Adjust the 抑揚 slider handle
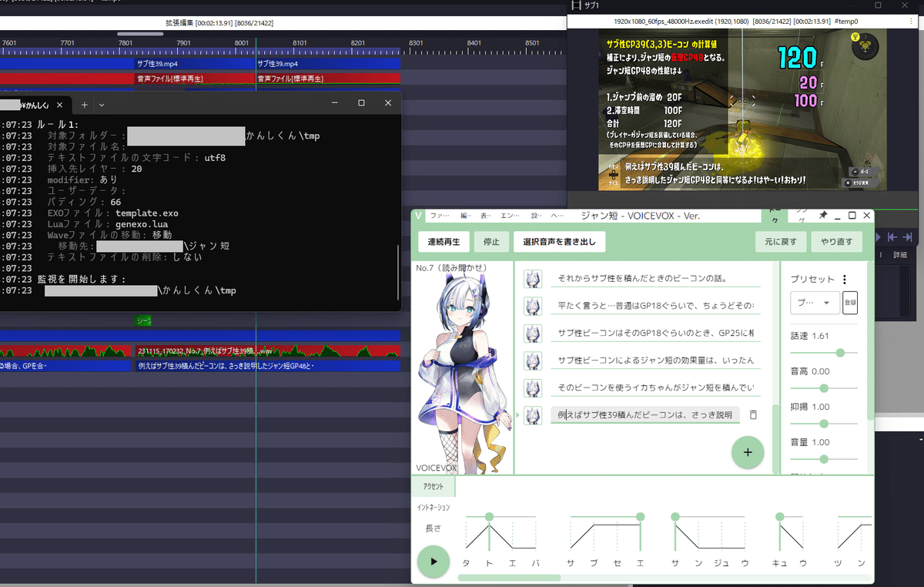The width and height of the screenshot is (924, 587). tap(823, 423)
